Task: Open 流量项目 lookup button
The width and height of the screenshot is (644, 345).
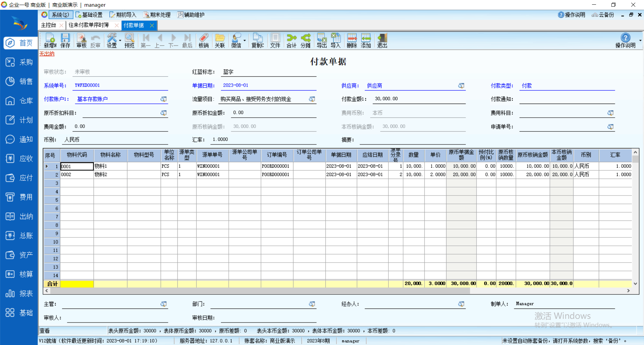Action: coord(312,99)
